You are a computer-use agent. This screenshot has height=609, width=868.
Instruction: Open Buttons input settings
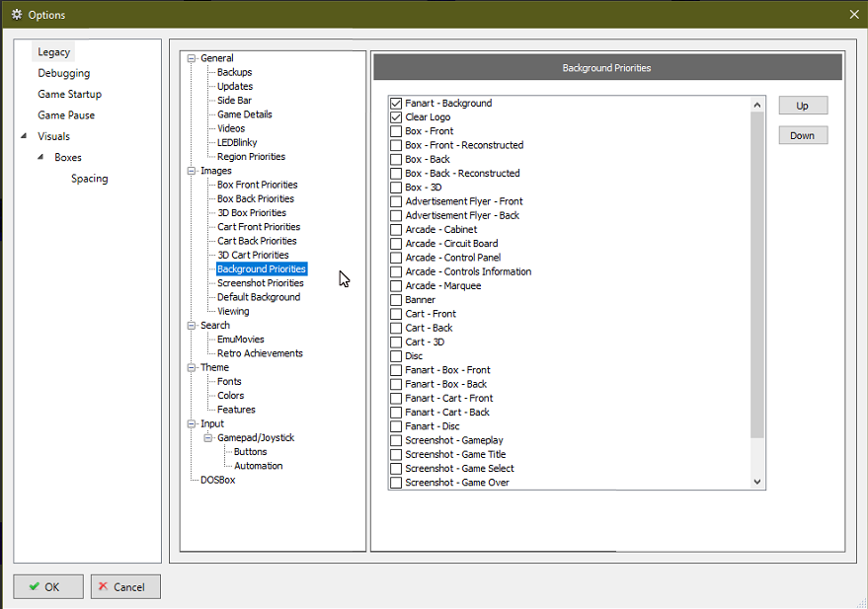[x=250, y=452]
